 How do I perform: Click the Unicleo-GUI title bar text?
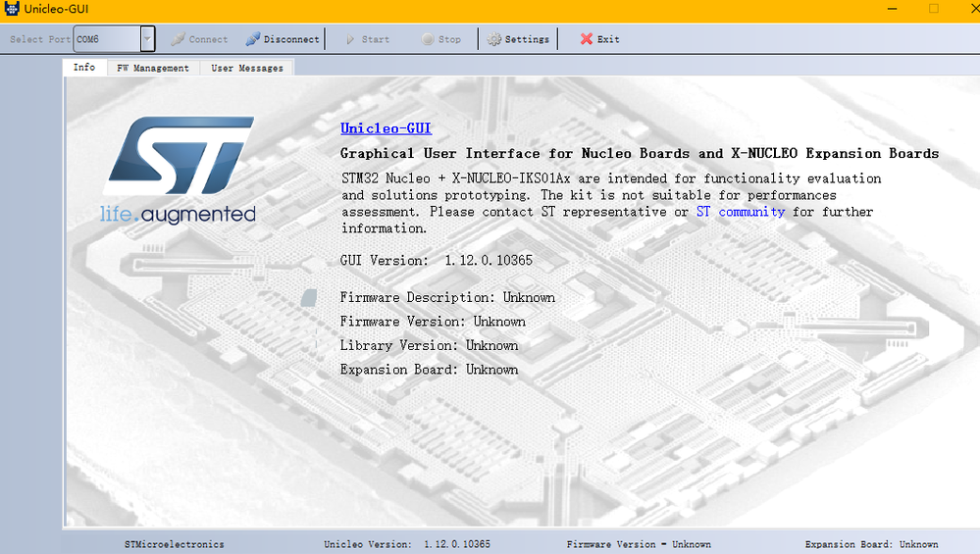tap(56, 9)
